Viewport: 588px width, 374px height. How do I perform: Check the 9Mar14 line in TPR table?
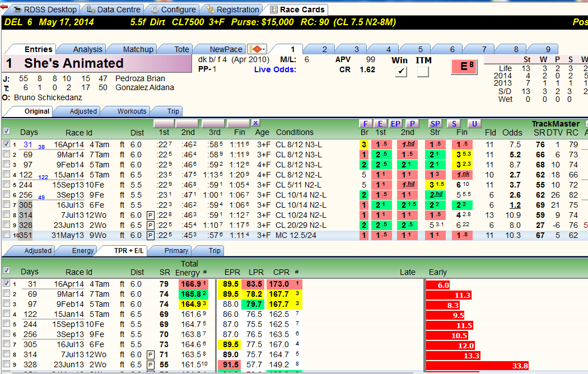point(6,293)
